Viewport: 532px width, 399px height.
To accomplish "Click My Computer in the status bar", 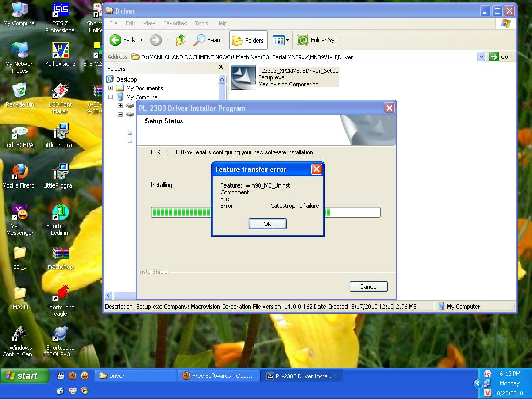I will [x=459, y=307].
